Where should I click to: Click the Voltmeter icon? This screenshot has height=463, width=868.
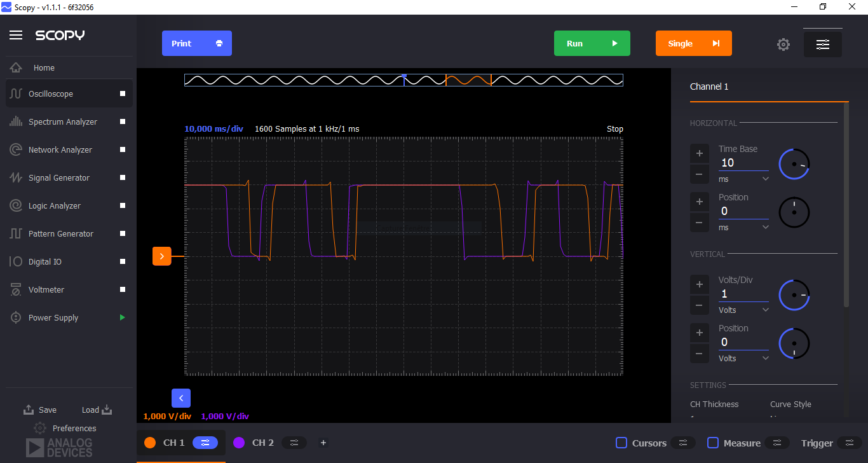(16, 289)
